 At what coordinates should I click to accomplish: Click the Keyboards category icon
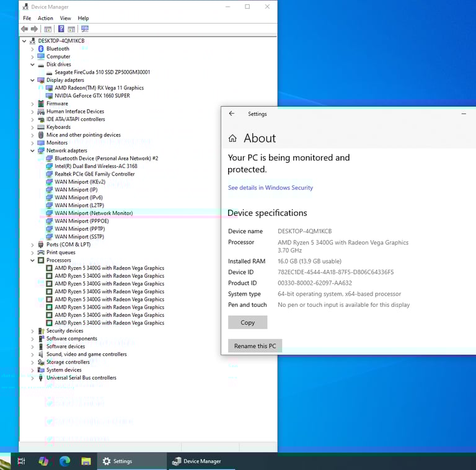[x=41, y=127]
